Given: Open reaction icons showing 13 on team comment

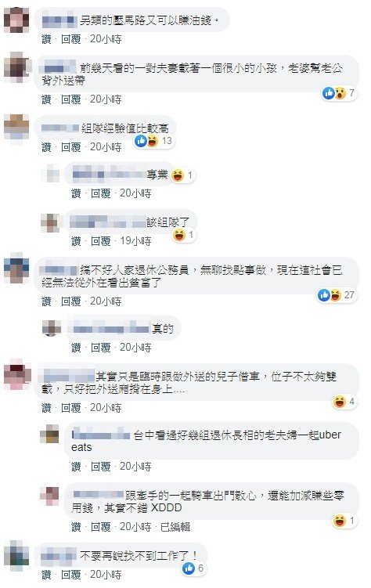Looking at the screenshot, I should click(153, 141).
